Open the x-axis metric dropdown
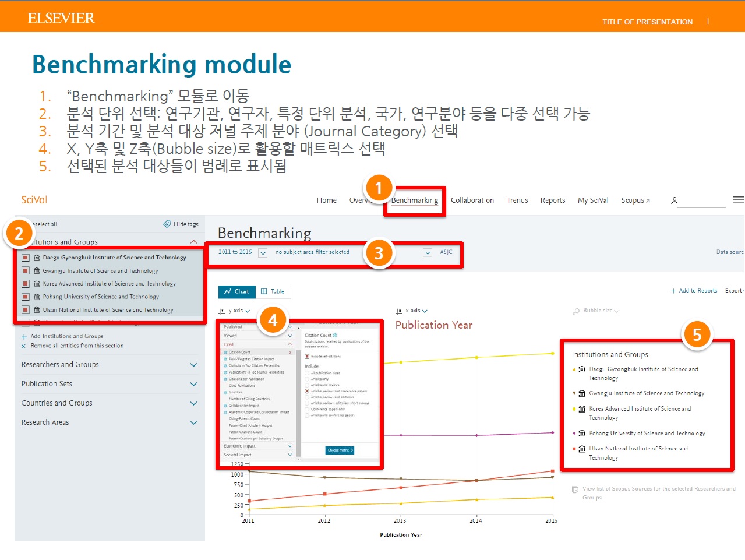This screenshot has height=560, width=745. pyautogui.click(x=416, y=311)
